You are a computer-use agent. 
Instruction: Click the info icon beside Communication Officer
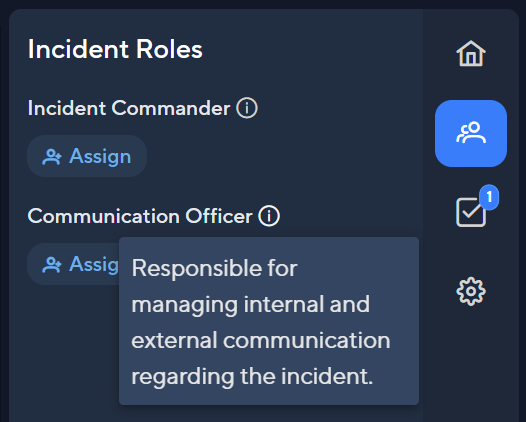tap(269, 216)
